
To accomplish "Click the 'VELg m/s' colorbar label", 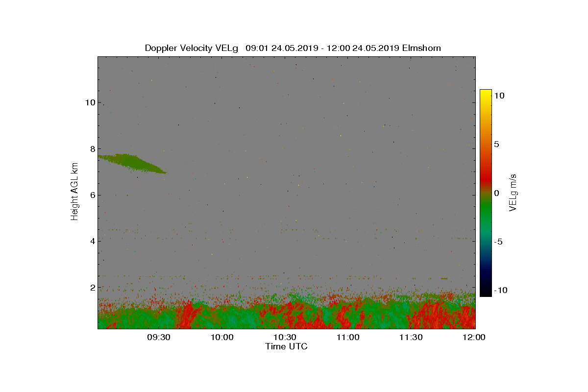I will tap(513, 192).
